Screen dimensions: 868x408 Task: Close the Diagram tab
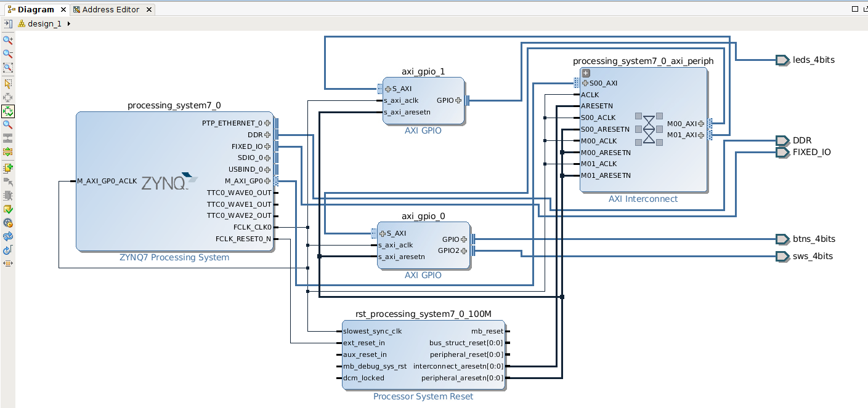click(x=63, y=10)
